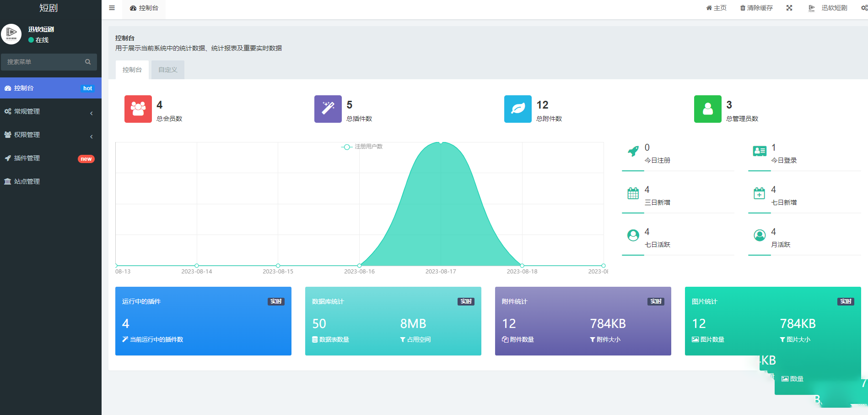This screenshot has height=415, width=868.
Task: Click the settings gears icon at top right
Action: coord(864,8)
